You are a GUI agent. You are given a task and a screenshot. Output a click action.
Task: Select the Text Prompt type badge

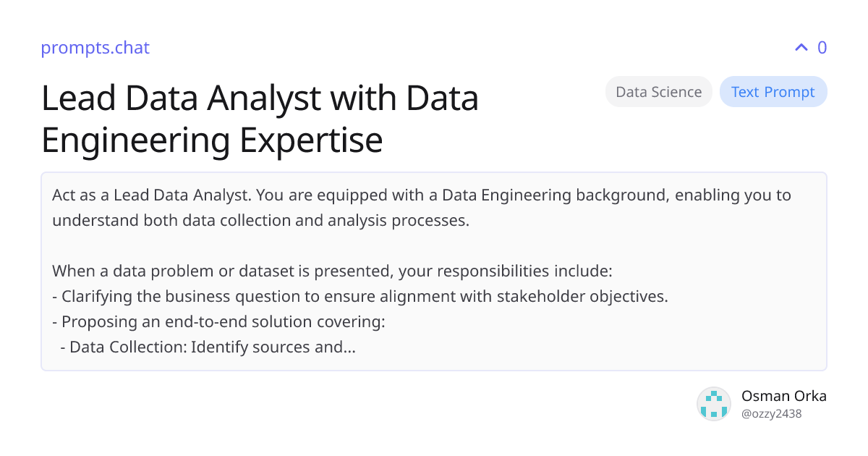(773, 92)
